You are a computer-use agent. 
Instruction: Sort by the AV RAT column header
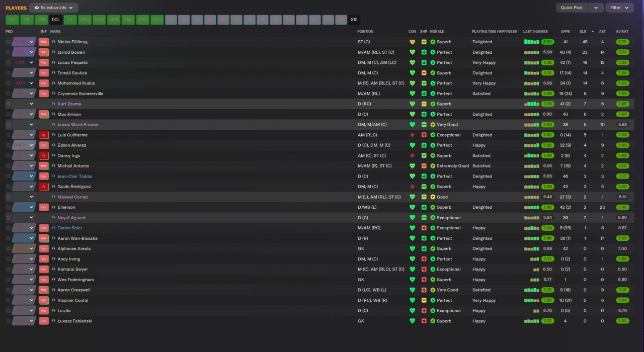[622, 31]
